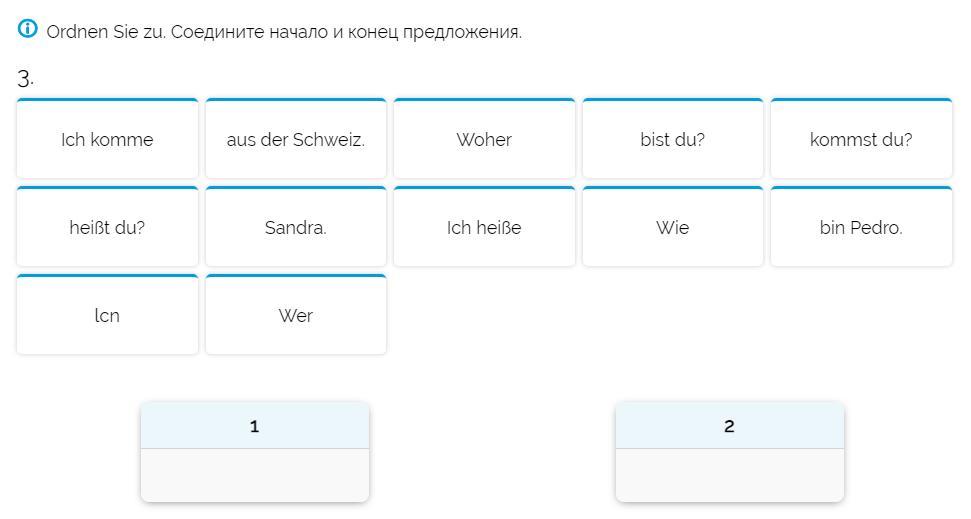
Task: Click the 'Wer' word card
Action: point(296,316)
